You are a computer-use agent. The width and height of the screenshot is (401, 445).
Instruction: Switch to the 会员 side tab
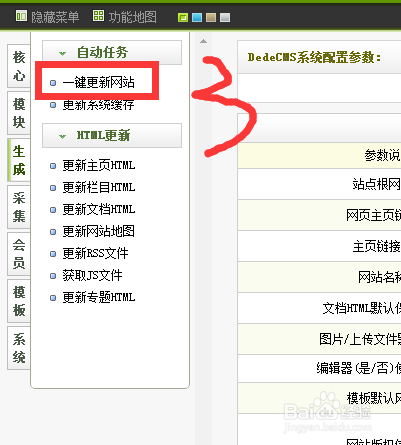click(19, 254)
